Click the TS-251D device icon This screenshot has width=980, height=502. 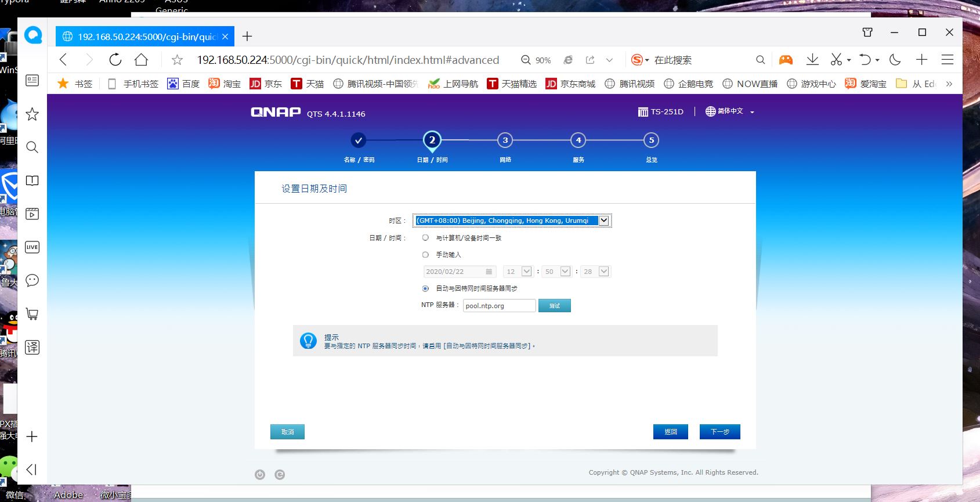pyautogui.click(x=643, y=111)
